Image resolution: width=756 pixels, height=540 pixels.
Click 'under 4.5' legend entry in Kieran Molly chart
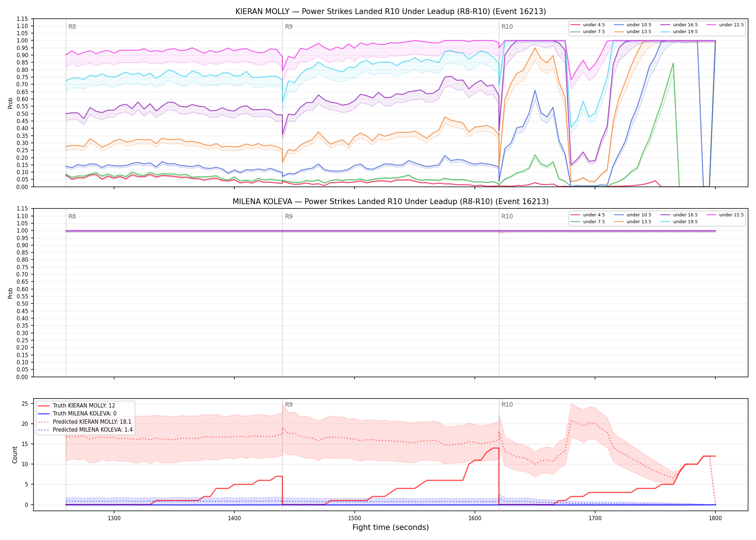coord(588,25)
